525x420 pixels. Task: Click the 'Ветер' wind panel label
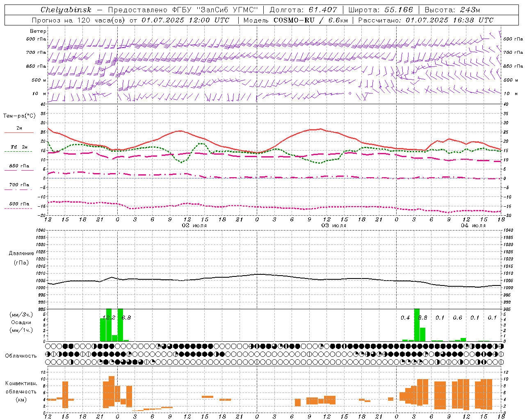point(38,31)
